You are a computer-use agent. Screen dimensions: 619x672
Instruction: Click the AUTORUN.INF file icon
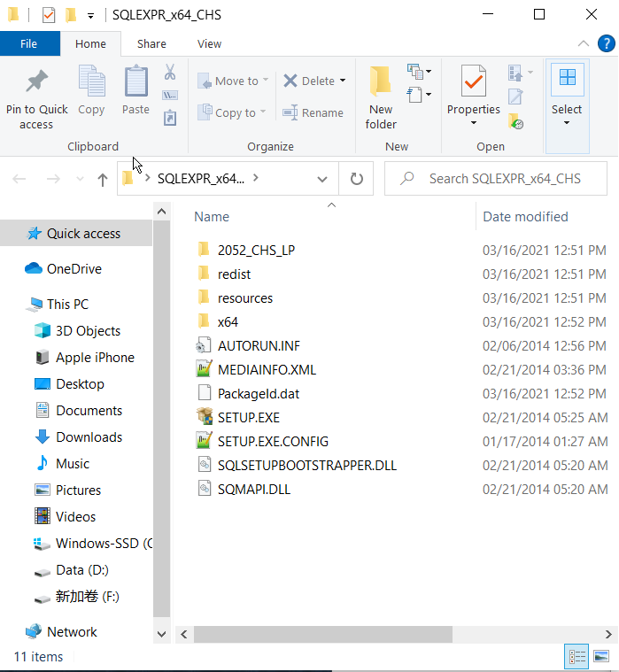pyautogui.click(x=204, y=345)
